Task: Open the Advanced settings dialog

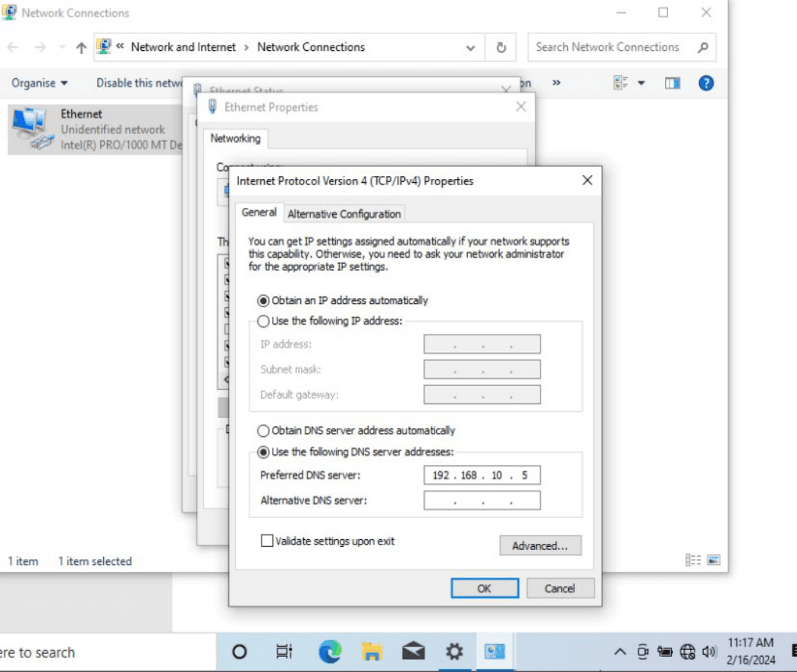Action: 540,546
